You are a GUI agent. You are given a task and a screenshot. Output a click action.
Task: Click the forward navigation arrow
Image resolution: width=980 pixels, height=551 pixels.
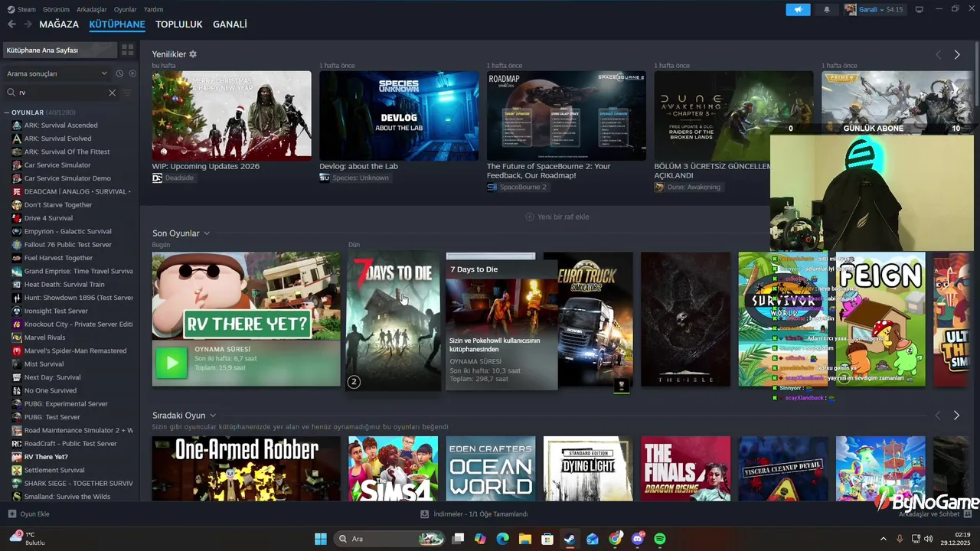point(28,24)
